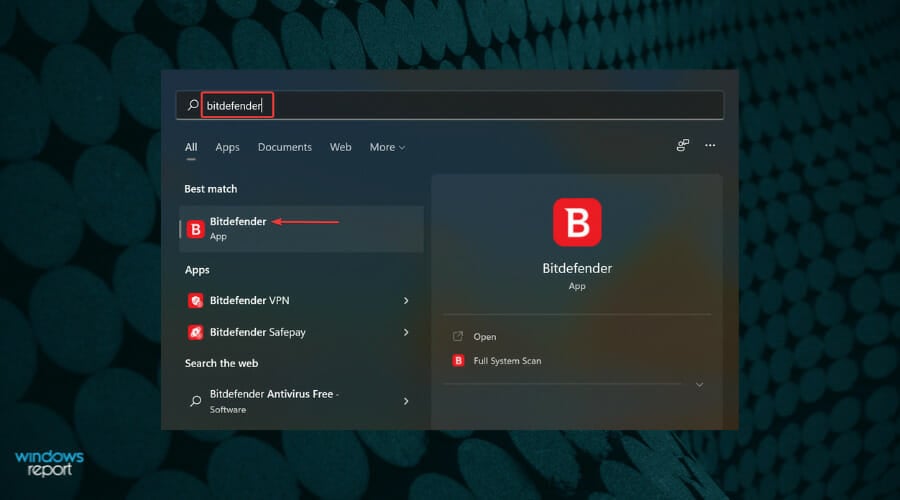Click the Open external-link icon

tap(457, 336)
